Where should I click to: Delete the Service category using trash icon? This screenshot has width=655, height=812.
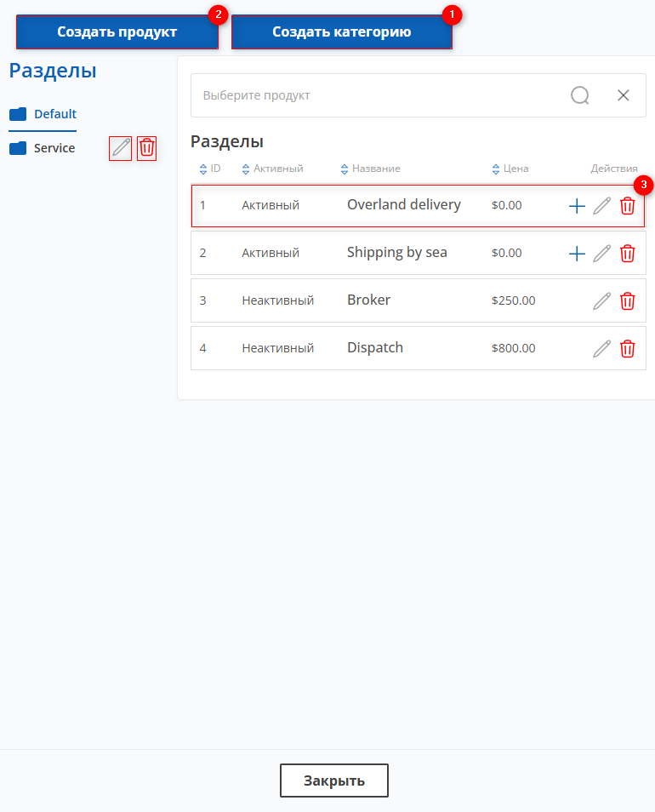click(x=147, y=148)
